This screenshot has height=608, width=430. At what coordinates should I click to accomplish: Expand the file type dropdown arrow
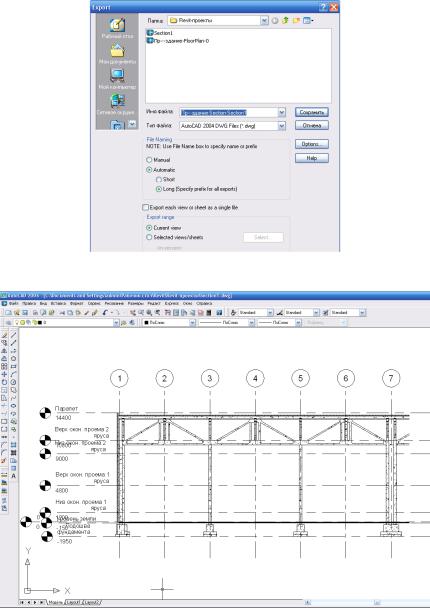(282, 126)
